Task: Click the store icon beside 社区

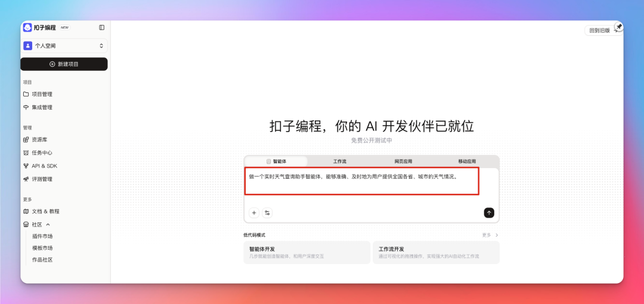Action: coord(26,225)
